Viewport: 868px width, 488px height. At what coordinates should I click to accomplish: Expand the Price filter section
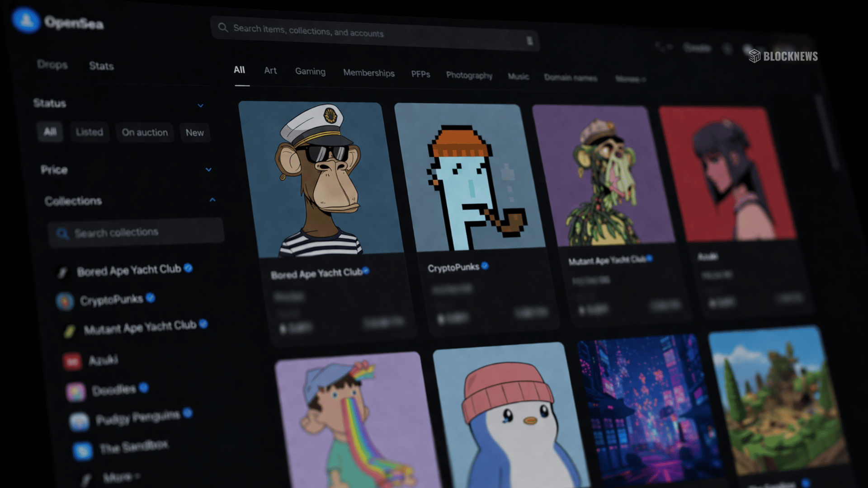coord(208,170)
